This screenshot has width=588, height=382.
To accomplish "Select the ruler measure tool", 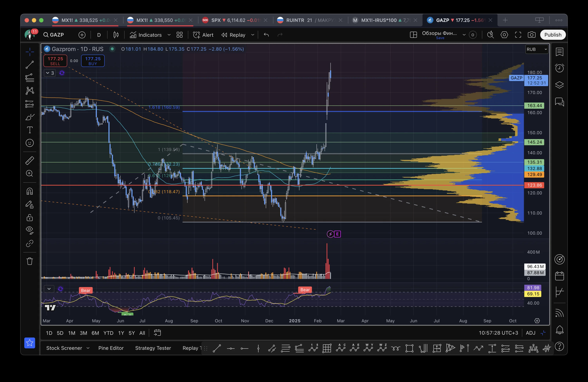I will click(x=30, y=160).
